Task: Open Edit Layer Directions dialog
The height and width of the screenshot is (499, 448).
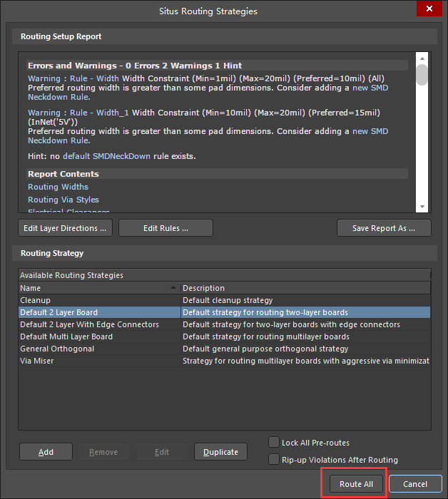Action: [65, 228]
